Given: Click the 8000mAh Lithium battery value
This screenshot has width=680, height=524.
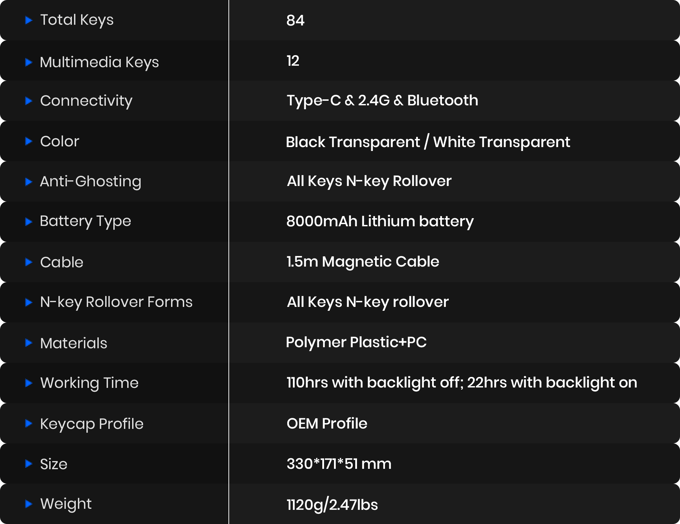Looking at the screenshot, I should 380,221.
